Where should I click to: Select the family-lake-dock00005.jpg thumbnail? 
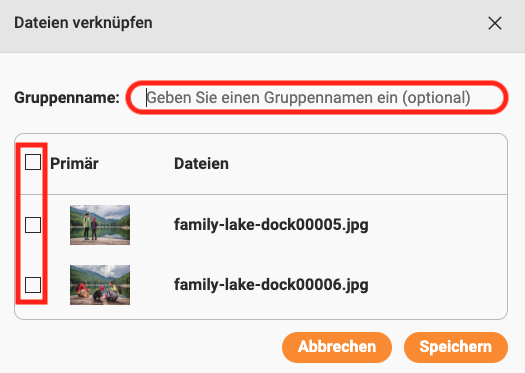tap(100, 225)
